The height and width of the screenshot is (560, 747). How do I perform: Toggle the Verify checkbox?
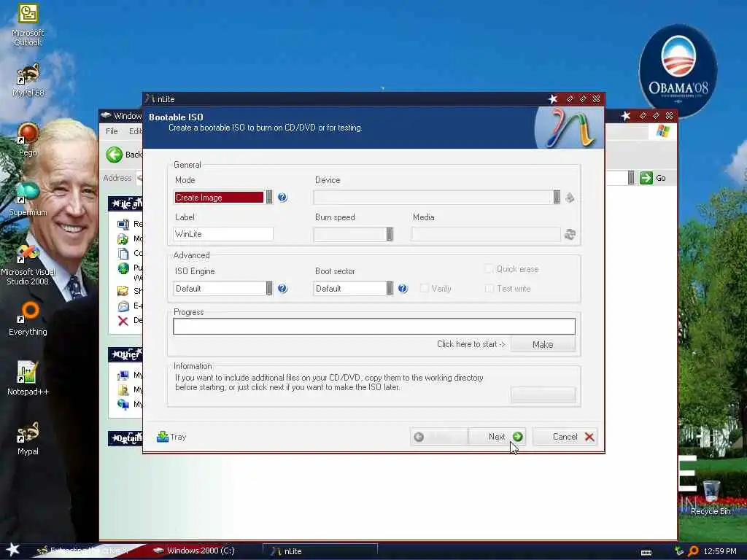click(424, 289)
